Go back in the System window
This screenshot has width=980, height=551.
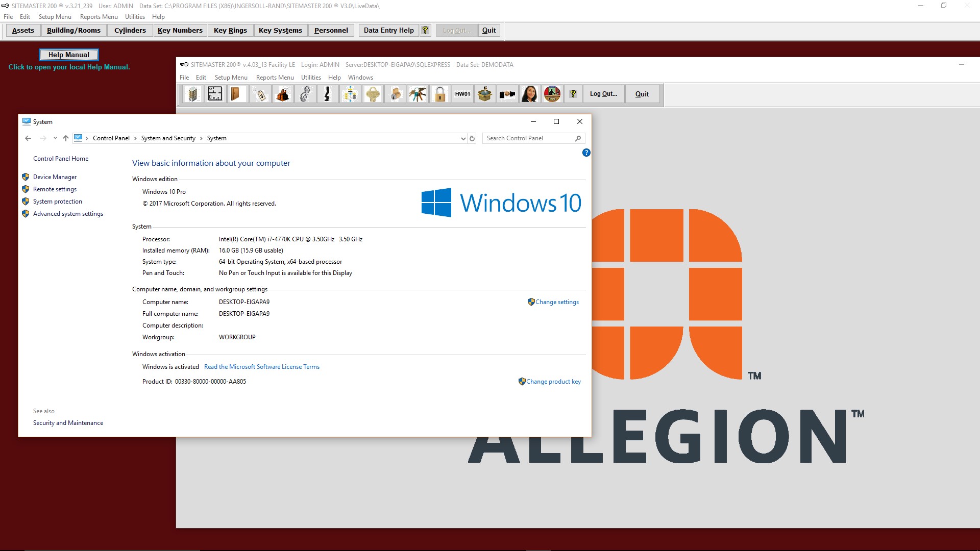pos(28,138)
